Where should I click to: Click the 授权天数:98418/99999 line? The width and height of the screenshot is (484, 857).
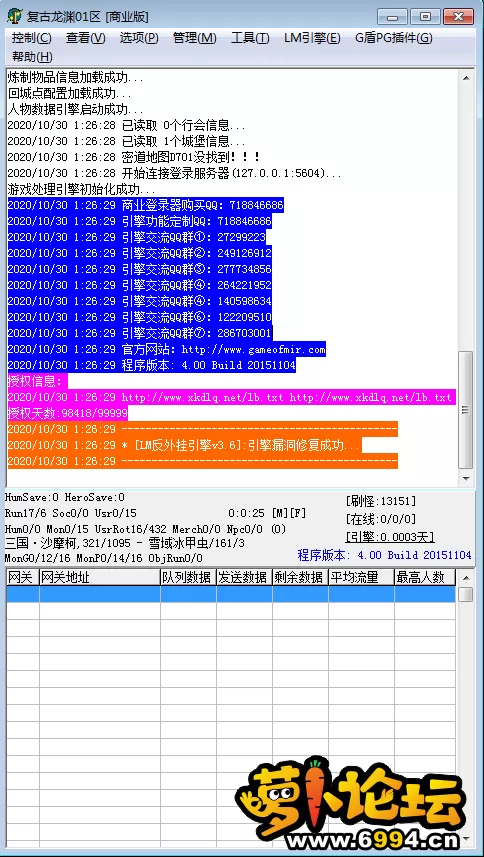point(68,413)
